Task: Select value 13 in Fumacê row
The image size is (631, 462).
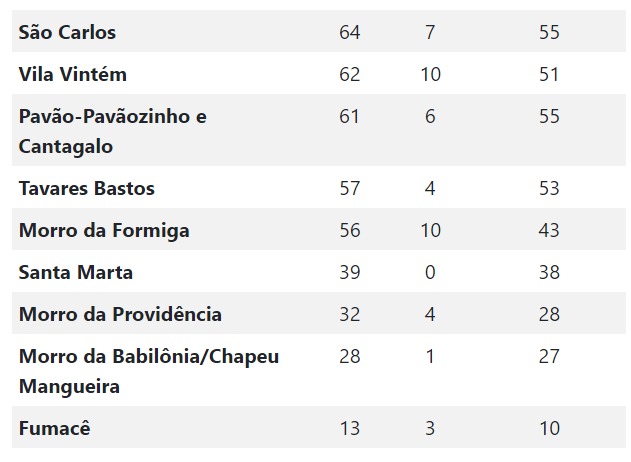Action: 350,428
